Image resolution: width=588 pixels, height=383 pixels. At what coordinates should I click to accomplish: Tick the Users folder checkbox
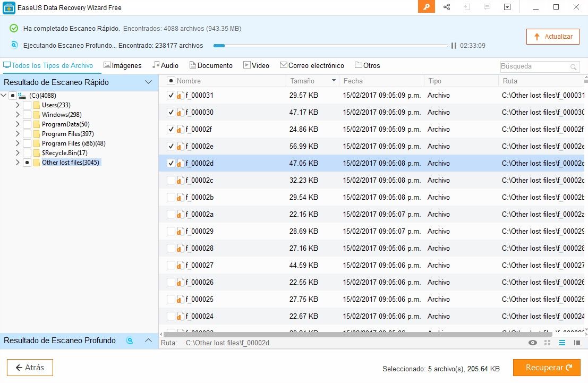pyautogui.click(x=27, y=105)
